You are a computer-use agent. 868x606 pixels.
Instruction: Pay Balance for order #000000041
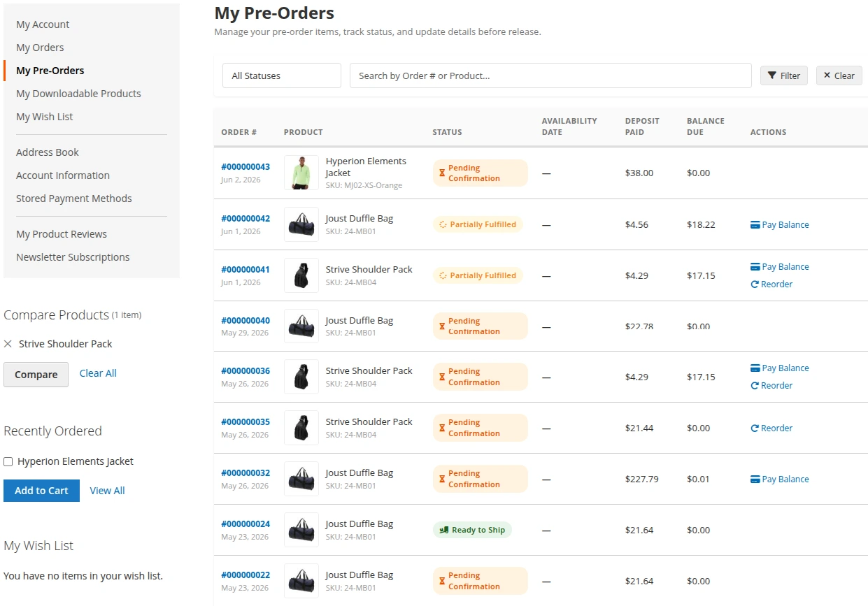780,267
